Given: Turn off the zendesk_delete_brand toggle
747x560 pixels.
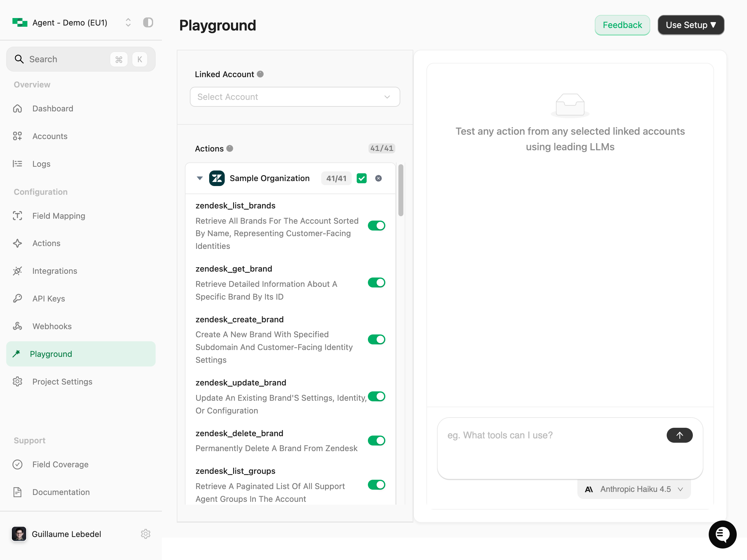Looking at the screenshot, I should [376, 441].
